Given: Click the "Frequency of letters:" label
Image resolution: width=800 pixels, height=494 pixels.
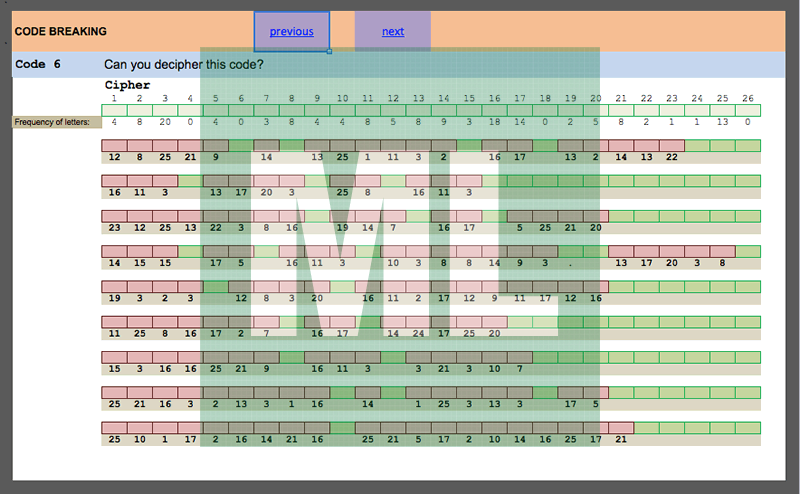Looking at the screenshot, I should point(57,122).
